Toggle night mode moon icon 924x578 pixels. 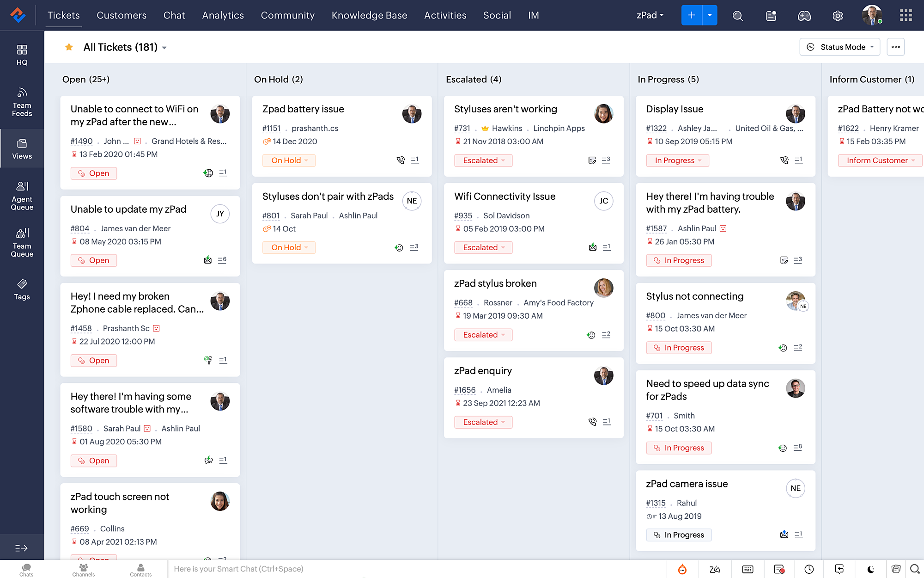pyautogui.click(x=870, y=569)
